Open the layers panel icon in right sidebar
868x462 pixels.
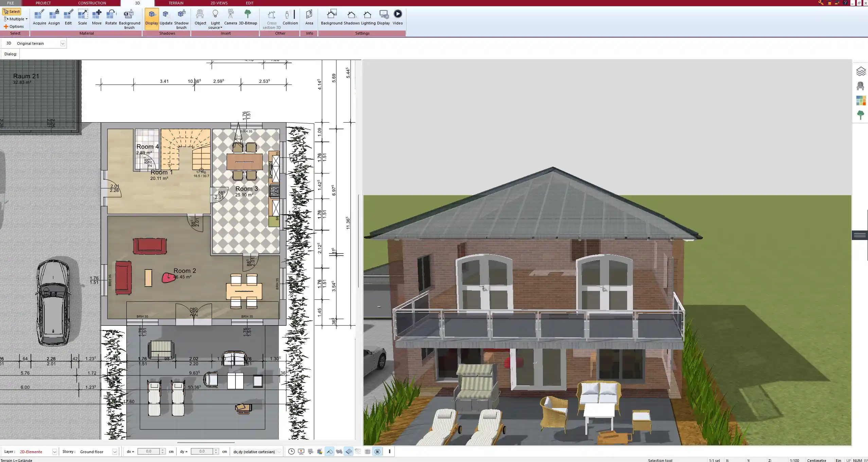(861, 71)
